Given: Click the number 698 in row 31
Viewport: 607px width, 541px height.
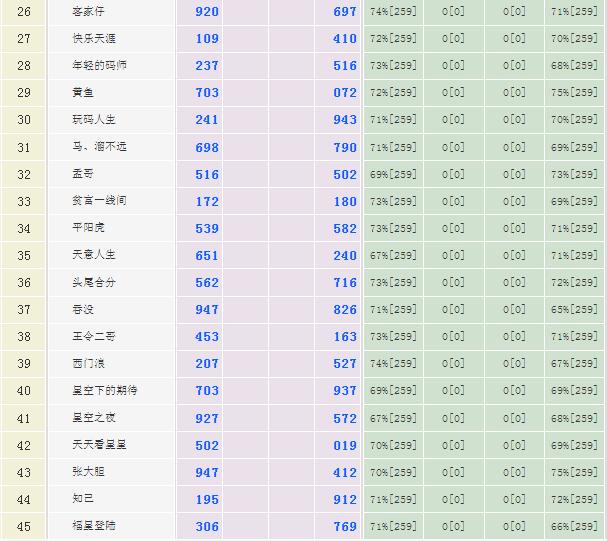Looking at the screenshot, I should pyautogui.click(x=207, y=147).
